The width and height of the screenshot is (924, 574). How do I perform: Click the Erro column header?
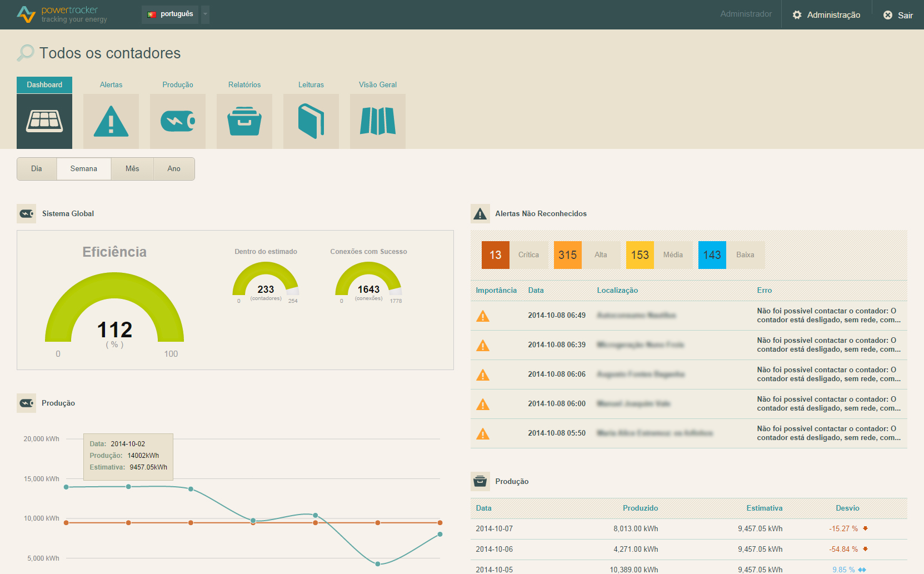click(x=765, y=290)
